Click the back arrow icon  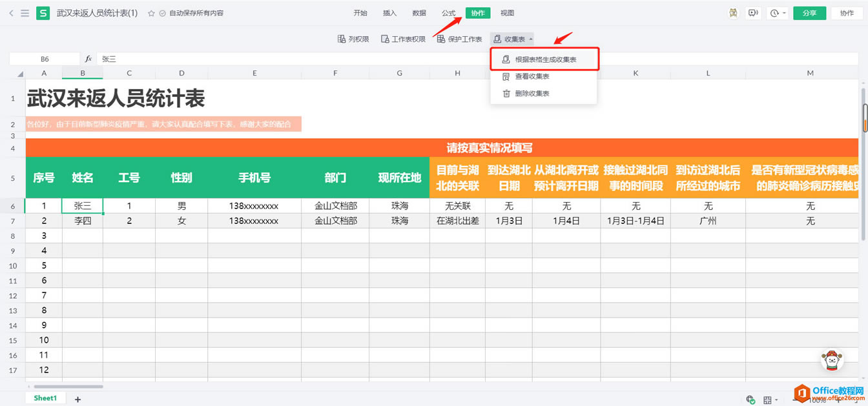coord(11,13)
